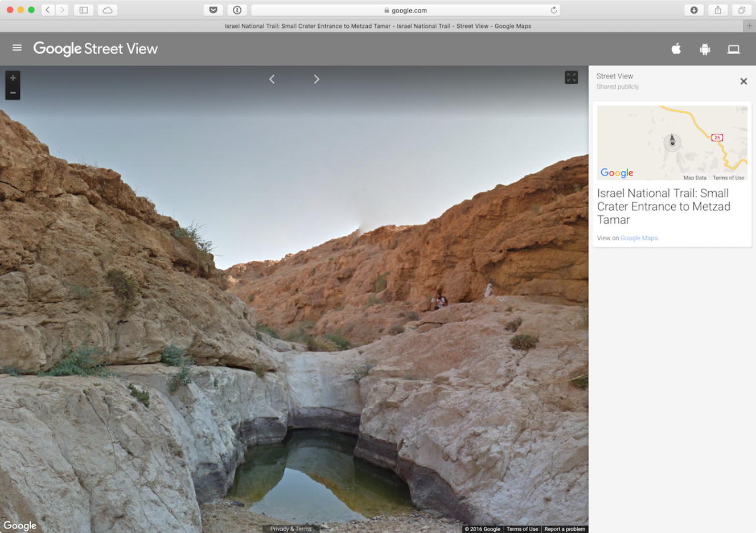Viewport: 756px width, 533px height.
Task: Report a problem with this panorama
Action: 564,529
